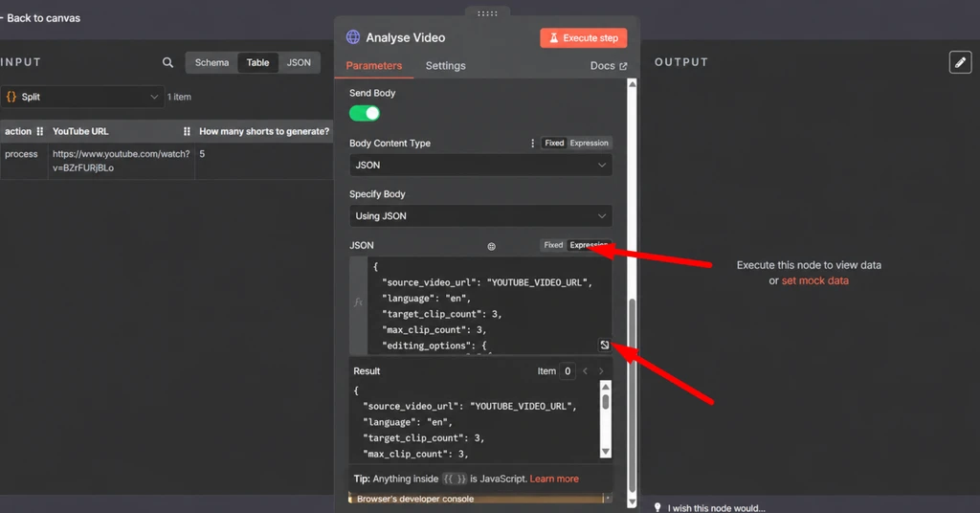Click the panel drag handle dots
This screenshot has height=513, width=980.
[487, 13]
